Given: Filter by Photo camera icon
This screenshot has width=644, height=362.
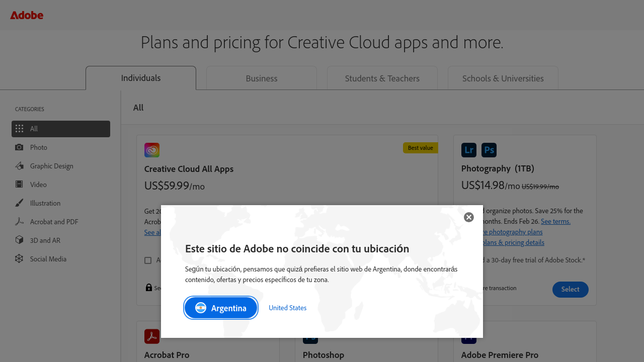Looking at the screenshot, I should (x=19, y=147).
